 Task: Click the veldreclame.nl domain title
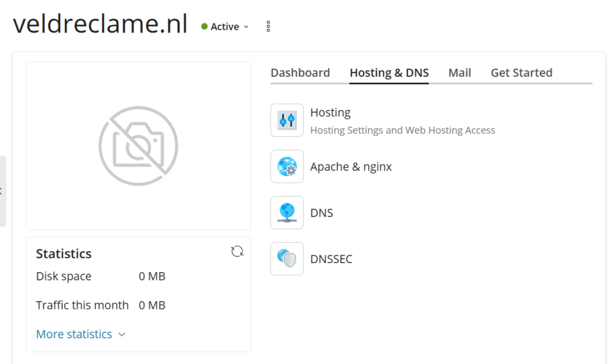tap(100, 25)
